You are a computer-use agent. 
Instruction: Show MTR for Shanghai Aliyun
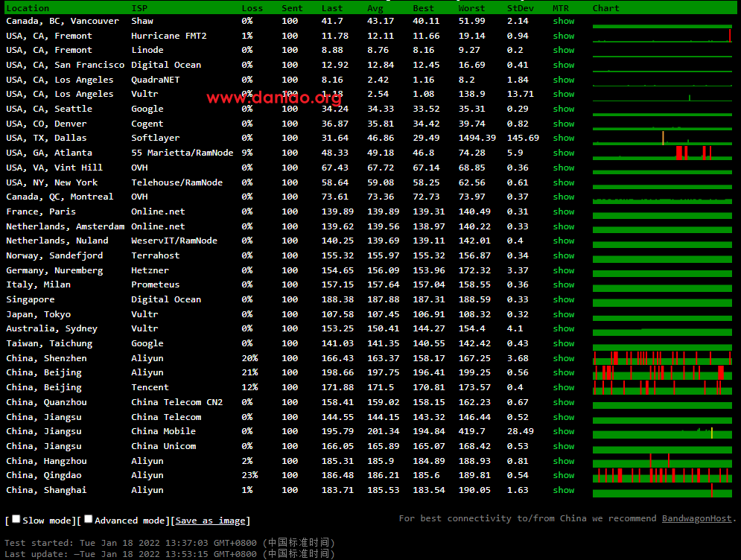(564, 490)
